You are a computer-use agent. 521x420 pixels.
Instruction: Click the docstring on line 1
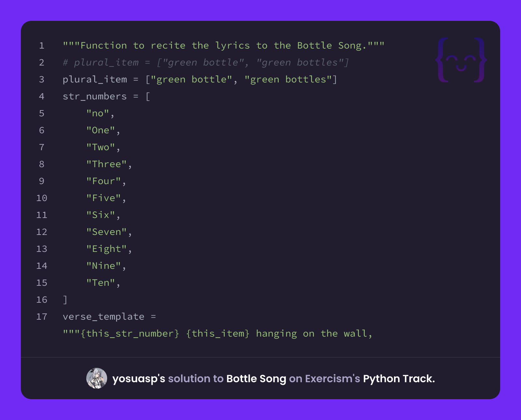coord(224,46)
